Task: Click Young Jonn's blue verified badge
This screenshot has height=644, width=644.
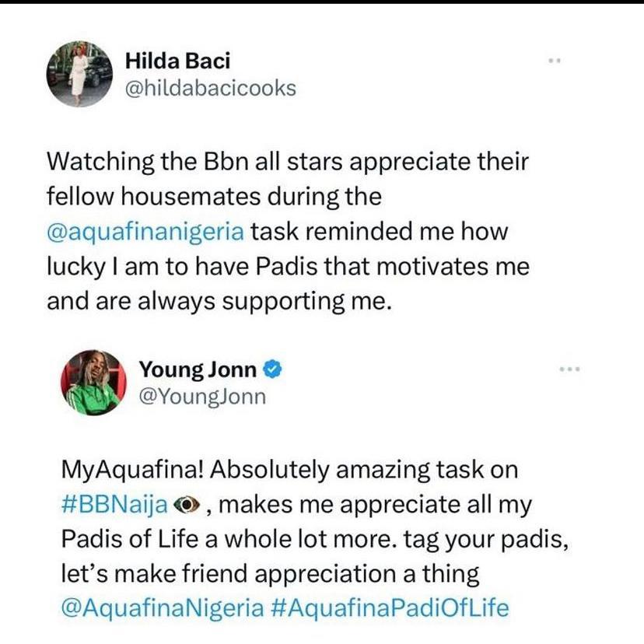Action: (272, 369)
